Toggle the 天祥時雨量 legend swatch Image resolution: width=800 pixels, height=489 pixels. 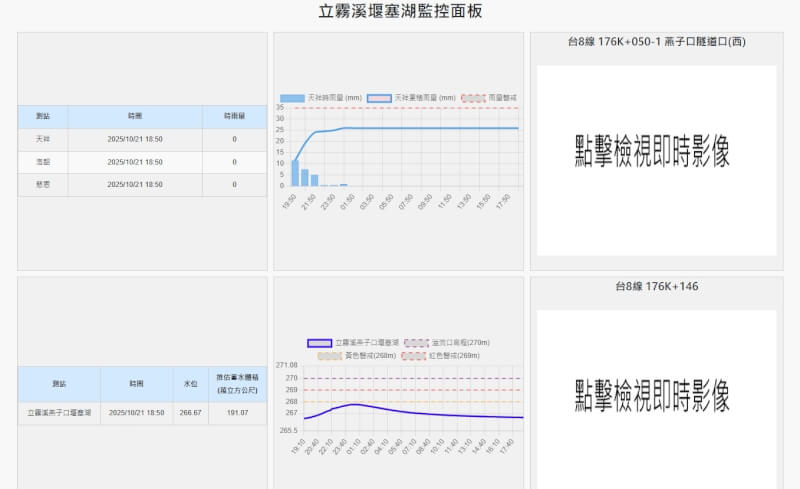(x=292, y=98)
